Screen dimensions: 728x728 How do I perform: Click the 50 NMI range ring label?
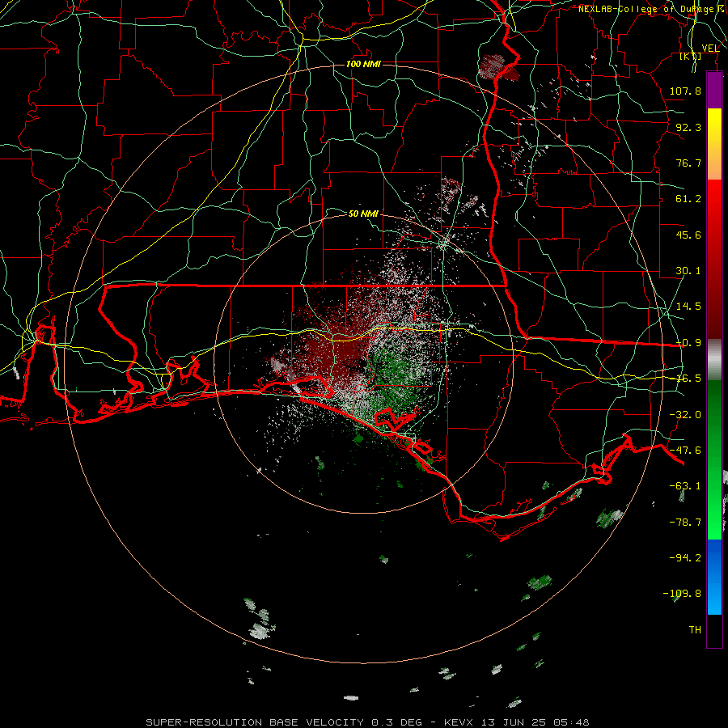pos(363,214)
